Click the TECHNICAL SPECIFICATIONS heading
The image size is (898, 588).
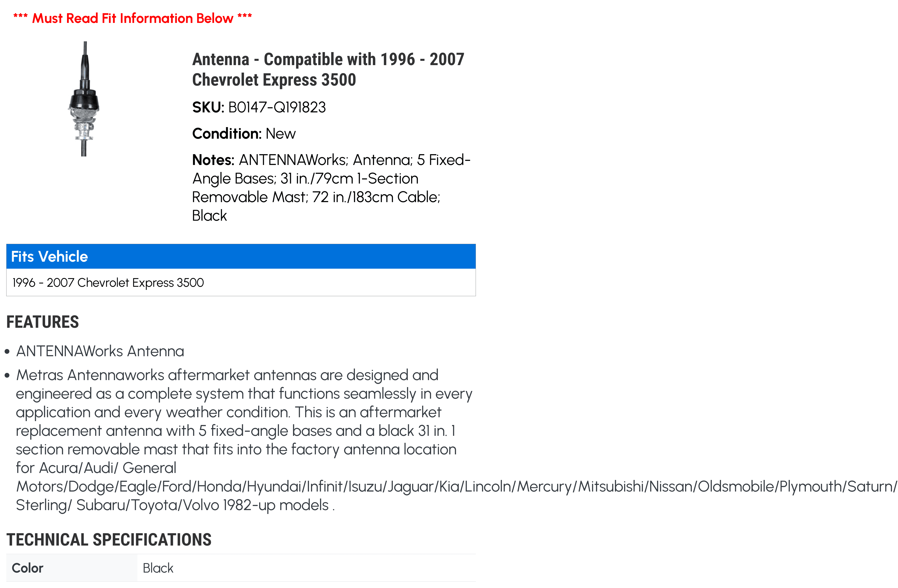coord(109,540)
